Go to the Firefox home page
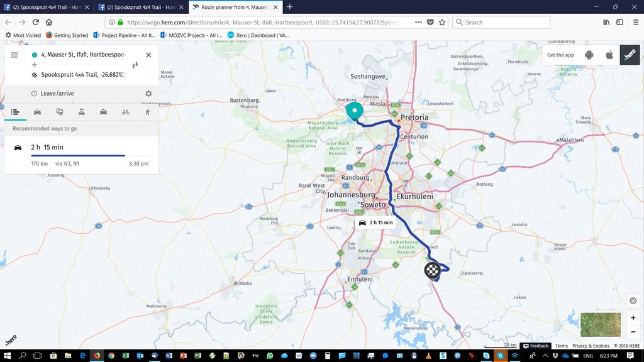The image size is (644, 362). coord(49,22)
